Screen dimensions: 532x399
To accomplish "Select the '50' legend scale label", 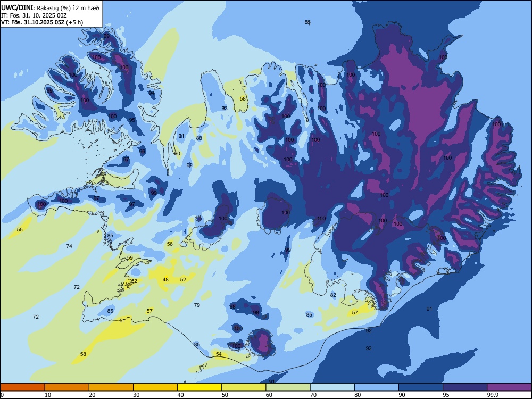I will tap(225, 395).
